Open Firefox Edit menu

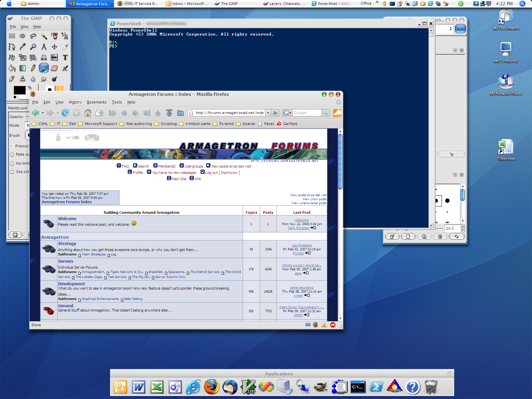point(47,102)
